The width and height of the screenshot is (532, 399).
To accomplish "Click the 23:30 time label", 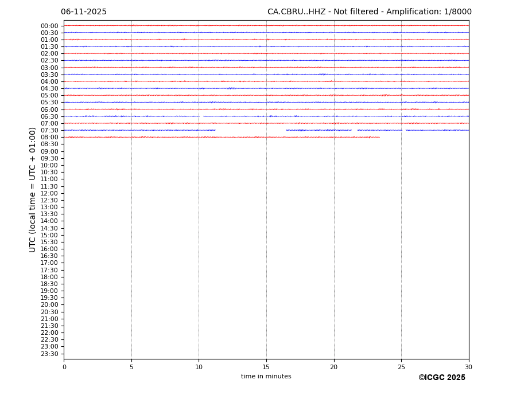I will click(49, 354).
